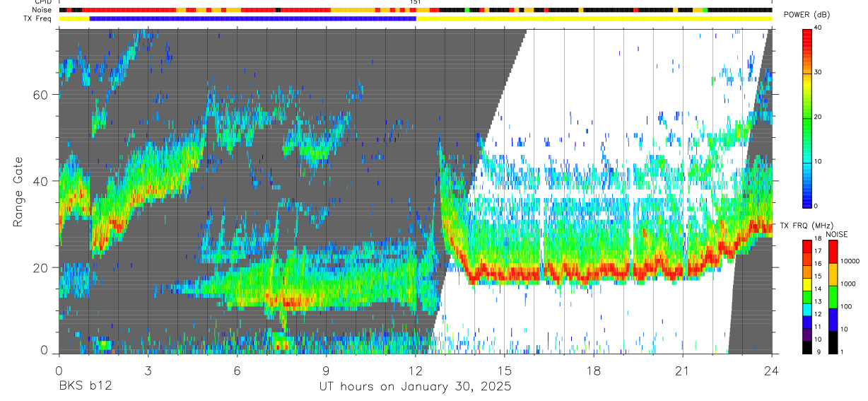Click the "TX Freq" row label at top left
The height and width of the screenshot is (401, 868).
pyautogui.click(x=38, y=19)
